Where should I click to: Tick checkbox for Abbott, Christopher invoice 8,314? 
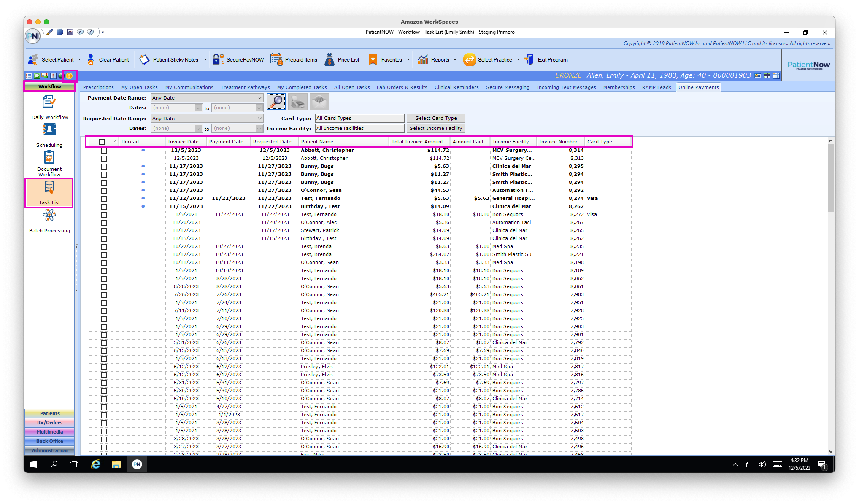104,151
